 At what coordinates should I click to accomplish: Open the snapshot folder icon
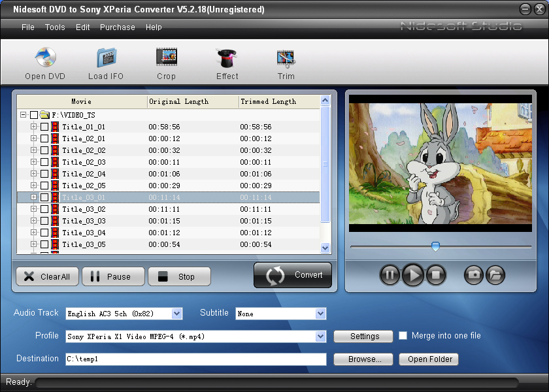point(495,275)
